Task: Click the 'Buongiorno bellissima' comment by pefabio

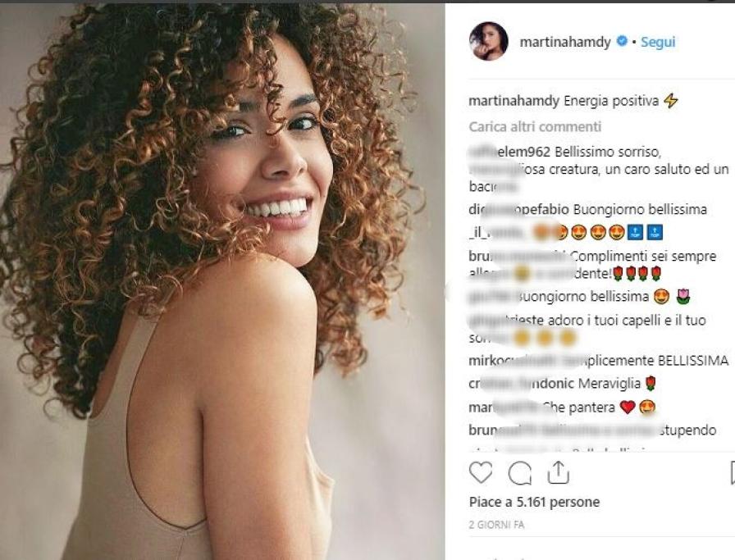Action: [639, 209]
